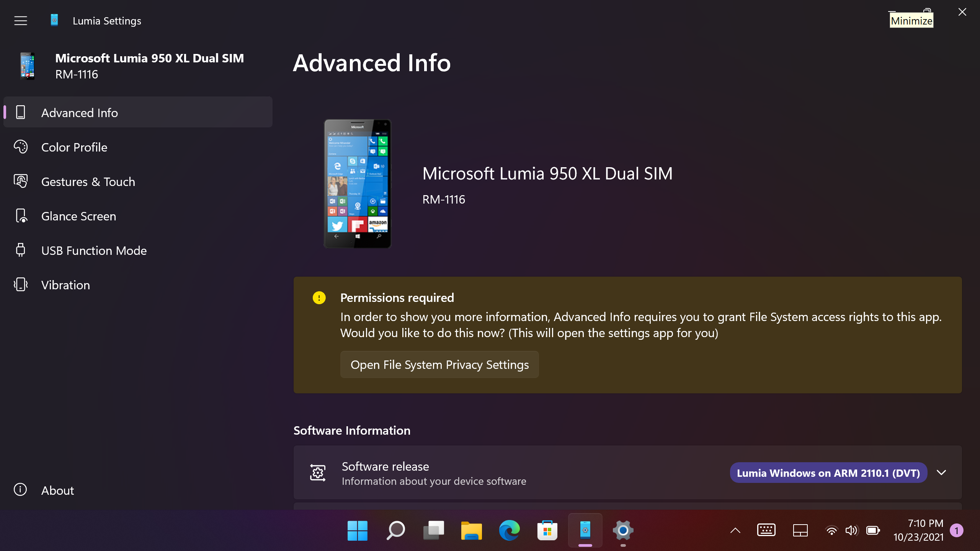The width and height of the screenshot is (980, 551).
Task: Click the Wi-Fi network tray icon
Action: [831, 530]
